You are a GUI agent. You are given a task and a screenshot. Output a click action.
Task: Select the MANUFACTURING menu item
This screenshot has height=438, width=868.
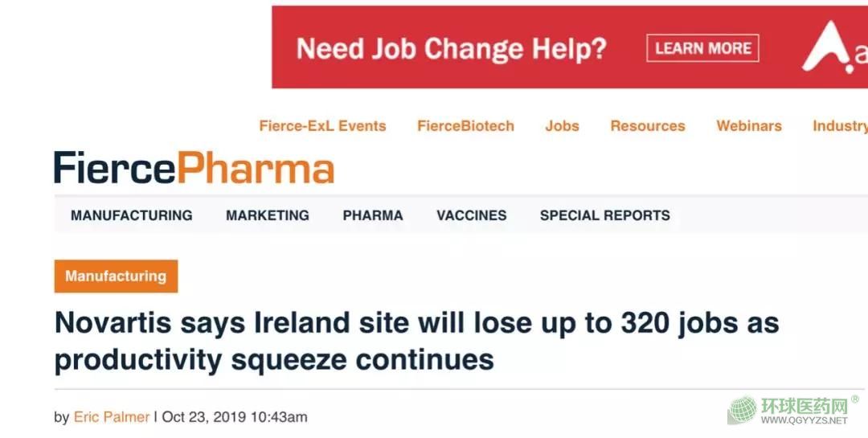(x=132, y=215)
